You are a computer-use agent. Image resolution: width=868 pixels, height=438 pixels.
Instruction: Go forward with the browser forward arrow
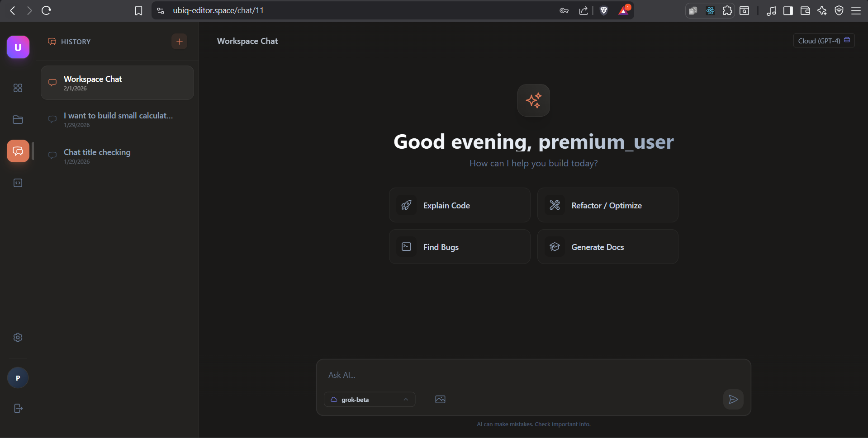click(29, 10)
